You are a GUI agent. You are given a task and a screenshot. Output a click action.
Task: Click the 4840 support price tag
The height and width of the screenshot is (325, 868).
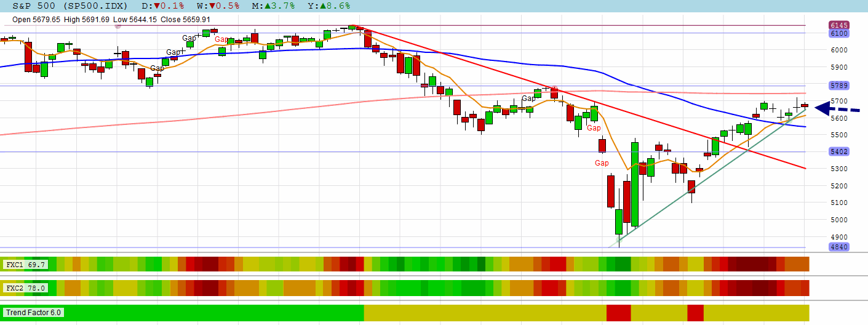839,247
